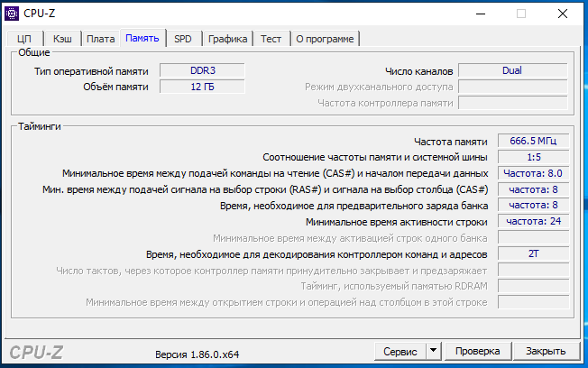Select the 12 ГБ memory size field
Viewport: 588px width, 368px height.
(x=203, y=87)
